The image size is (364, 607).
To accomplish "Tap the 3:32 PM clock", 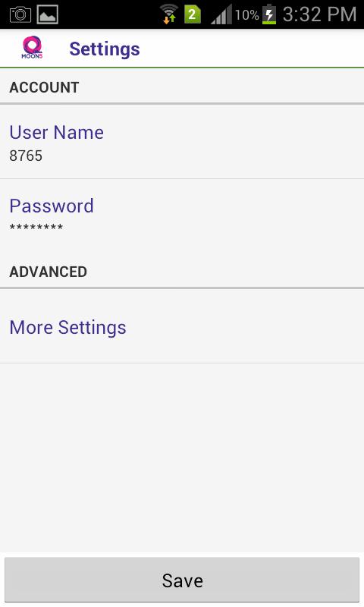I will coord(319,14).
